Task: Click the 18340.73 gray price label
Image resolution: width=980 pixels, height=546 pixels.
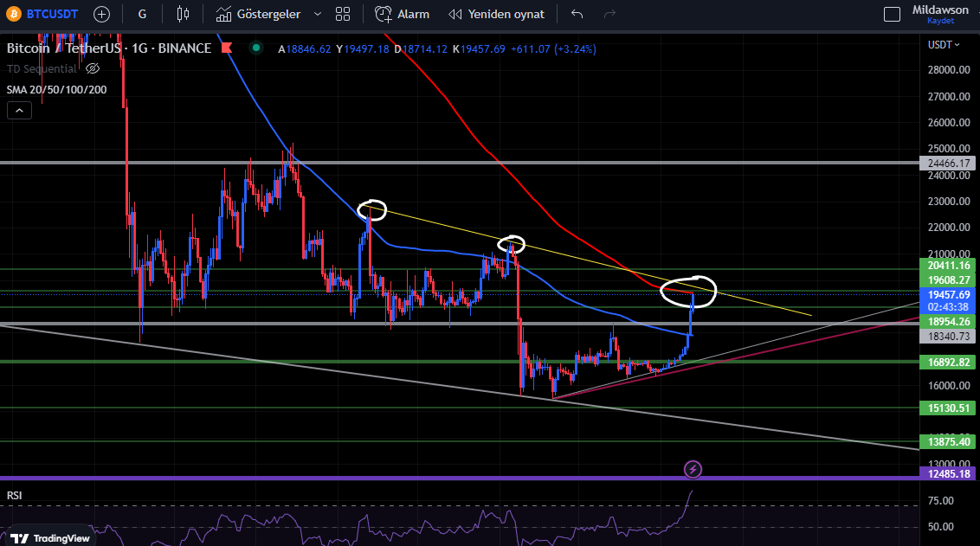Action: click(x=948, y=336)
